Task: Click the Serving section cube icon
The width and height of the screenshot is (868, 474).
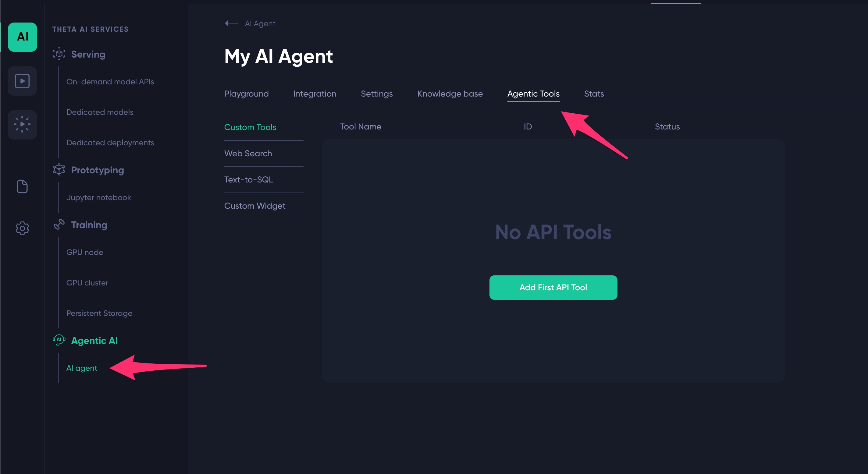Action: tap(59, 54)
